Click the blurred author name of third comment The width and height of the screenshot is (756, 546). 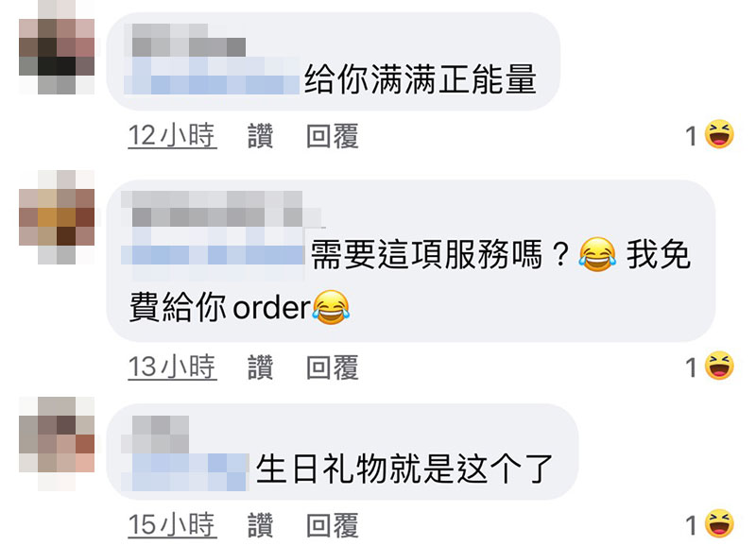(x=155, y=435)
